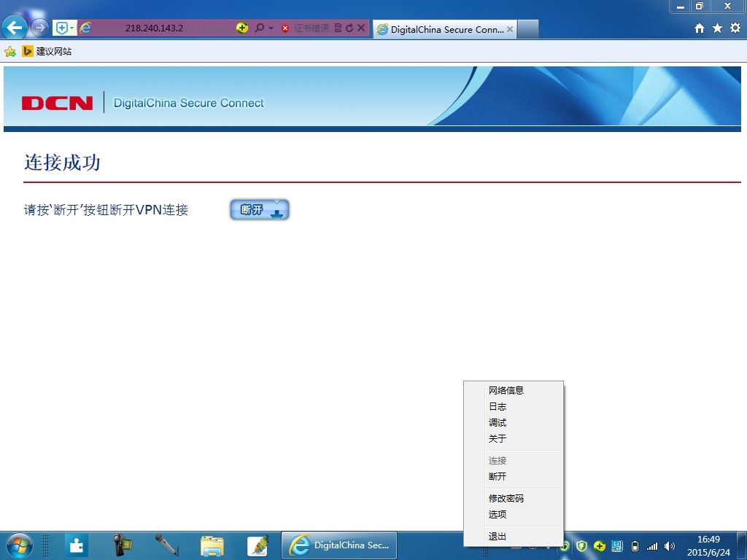Open File Explorer folder on taskbar
747x560 pixels.
(x=212, y=545)
